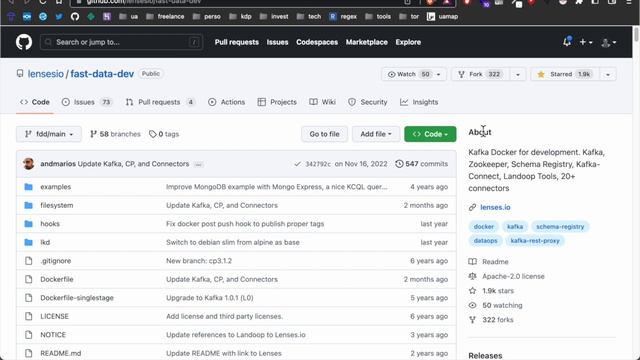Open the lkd folder
The height and width of the screenshot is (360, 640).
pos(45,242)
